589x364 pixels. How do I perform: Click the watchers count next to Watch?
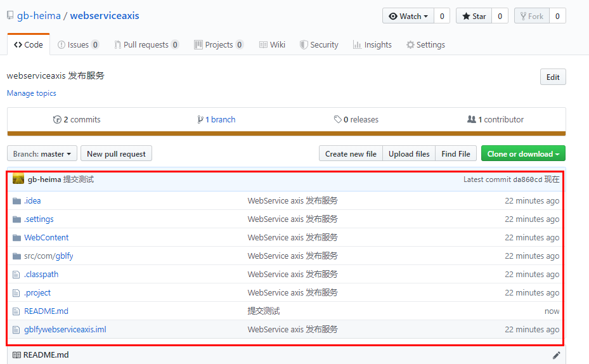pyautogui.click(x=442, y=16)
